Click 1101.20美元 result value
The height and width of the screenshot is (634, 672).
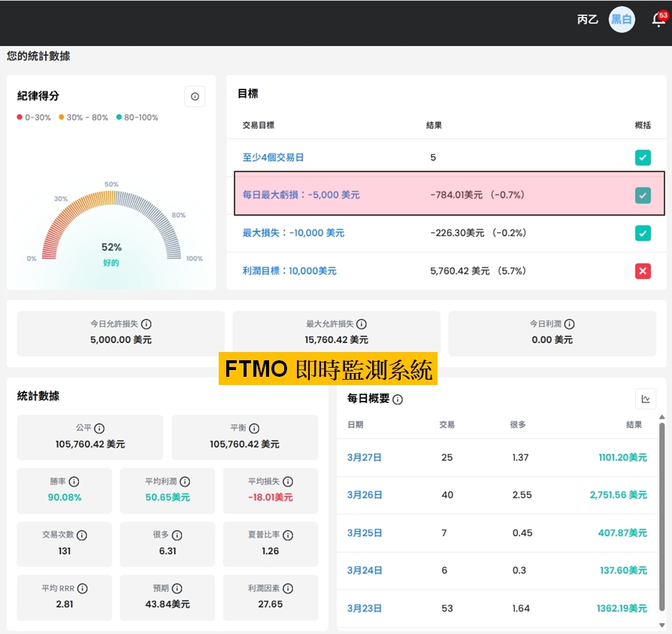click(622, 457)
